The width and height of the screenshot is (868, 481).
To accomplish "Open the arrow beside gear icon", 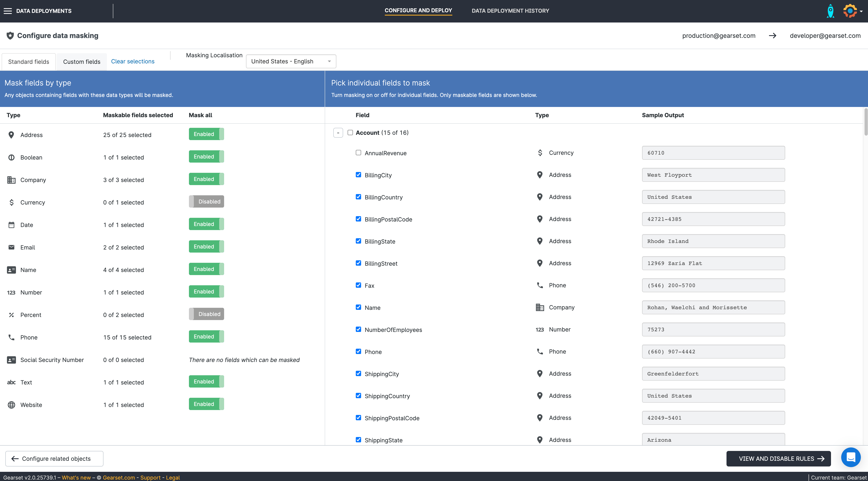I will point(861,11).
